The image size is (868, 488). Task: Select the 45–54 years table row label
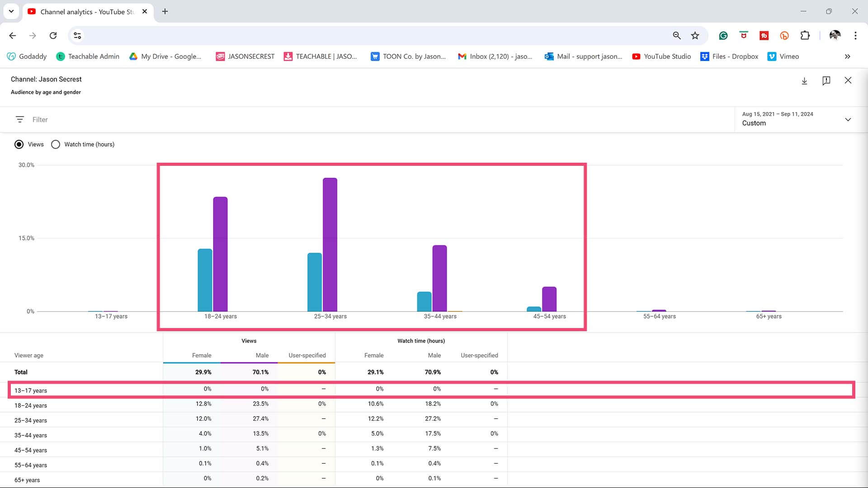[x=31, y=450]
